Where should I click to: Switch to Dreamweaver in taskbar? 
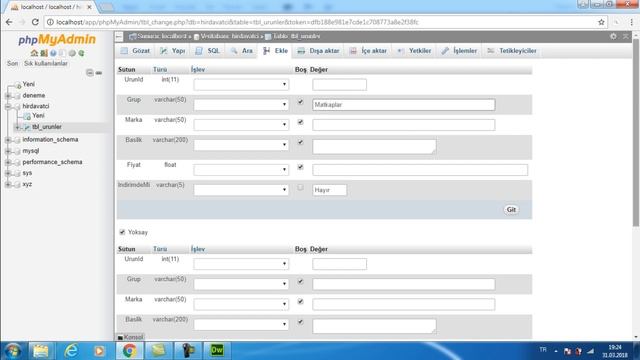click(x=217, y=351)
